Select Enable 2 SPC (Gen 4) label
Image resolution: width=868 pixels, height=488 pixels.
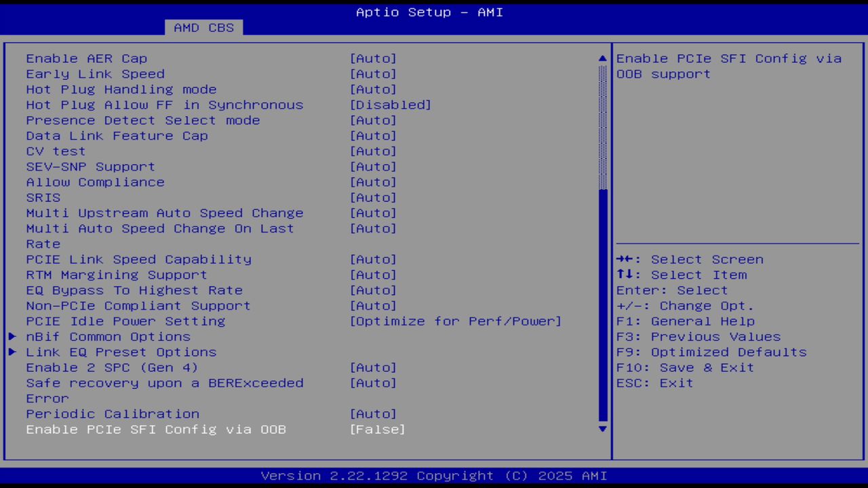point(113,367)
